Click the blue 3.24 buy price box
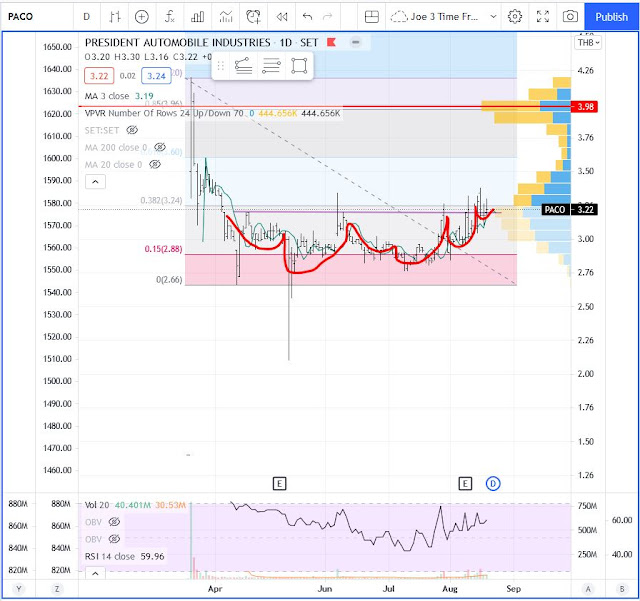Viewport: 640px width, 601px height. coord(156,76)
